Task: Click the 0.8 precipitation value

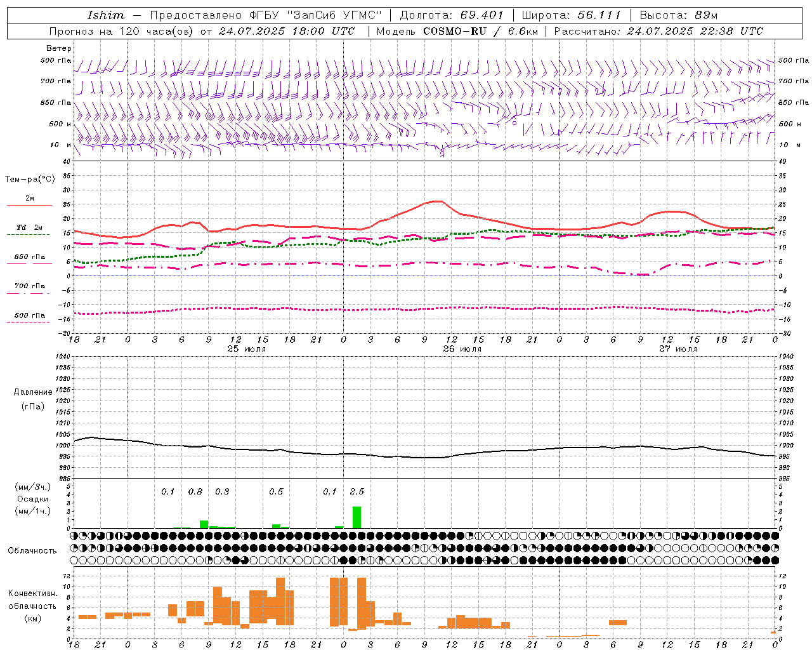Action: pos(195,492)
